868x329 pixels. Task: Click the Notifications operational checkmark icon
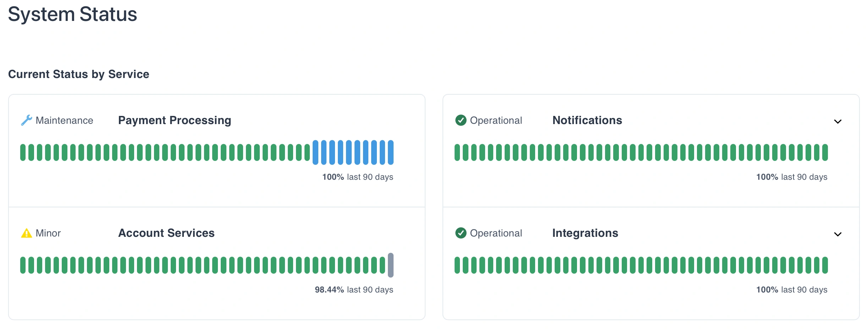461,121
